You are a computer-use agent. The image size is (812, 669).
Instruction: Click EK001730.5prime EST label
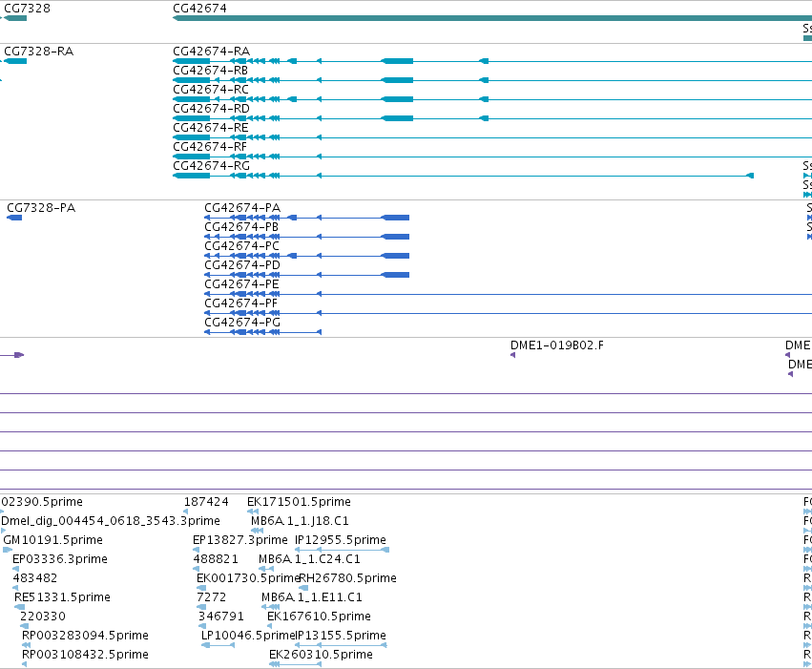pos(249,578)
